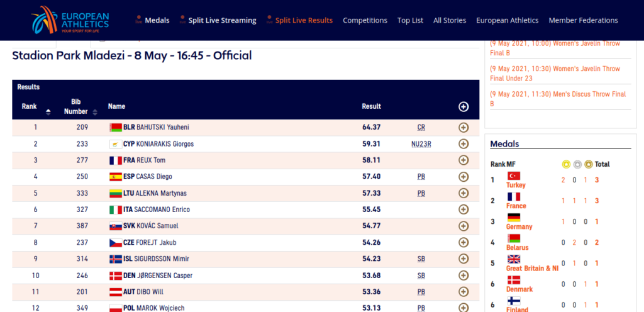Open the Competitions menu
Screen dimensions: 644x312
[x=365, y=20]
